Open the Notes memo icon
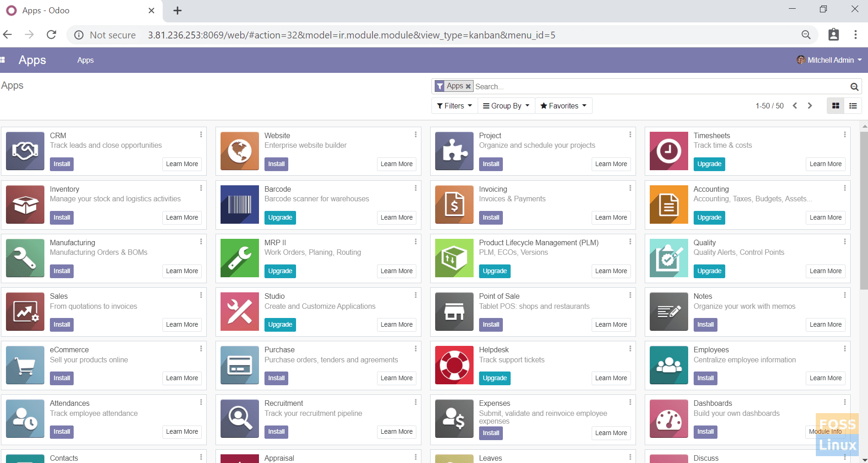The width and height of the screenshot is (868, 463). 669,312
